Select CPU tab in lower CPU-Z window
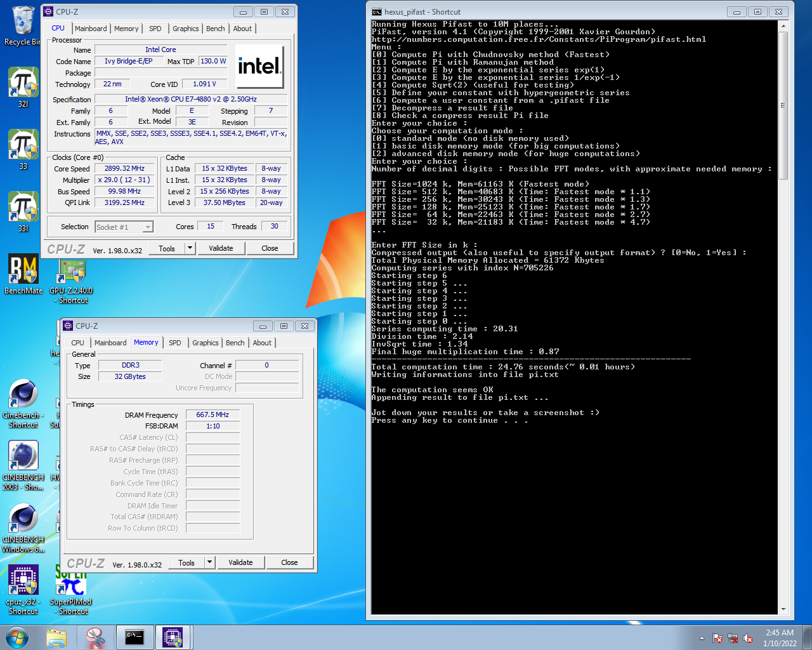 pos(78,343)
